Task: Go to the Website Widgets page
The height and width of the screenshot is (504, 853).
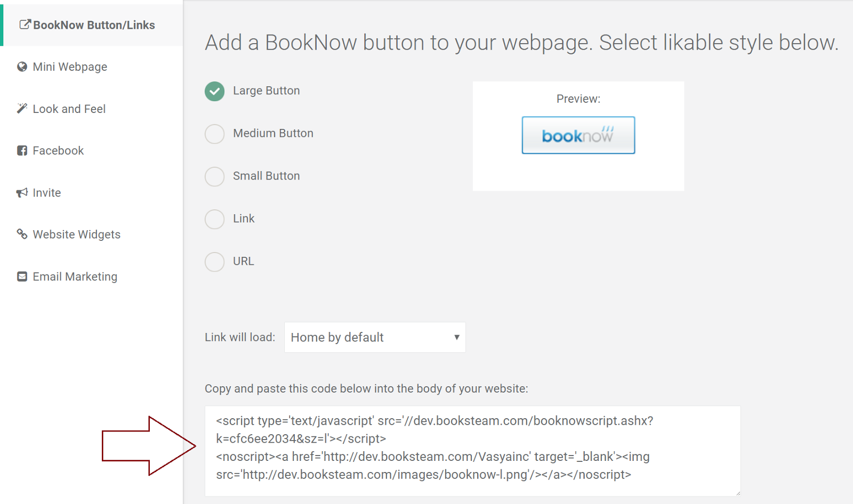Action: [76, 234]
